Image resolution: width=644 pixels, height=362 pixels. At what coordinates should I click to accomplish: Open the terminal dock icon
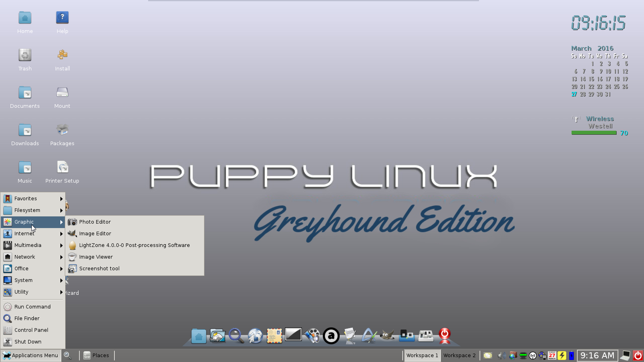293,334
